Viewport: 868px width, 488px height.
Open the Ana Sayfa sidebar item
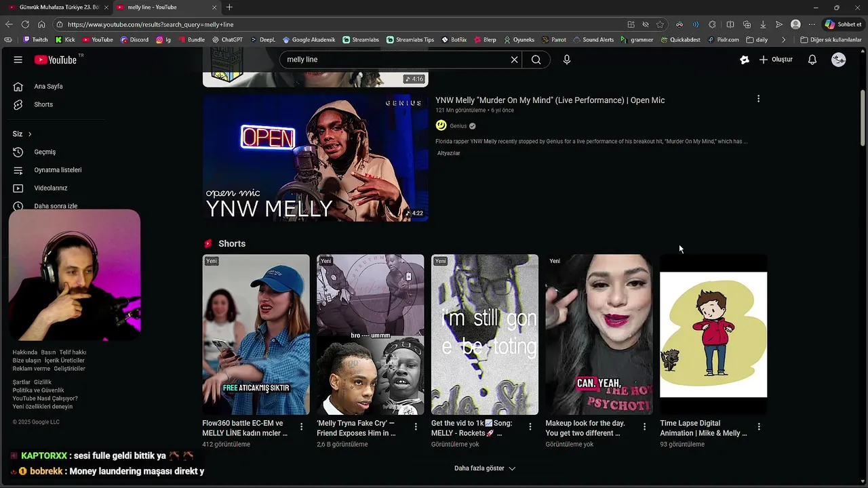[x=48, y=87]
